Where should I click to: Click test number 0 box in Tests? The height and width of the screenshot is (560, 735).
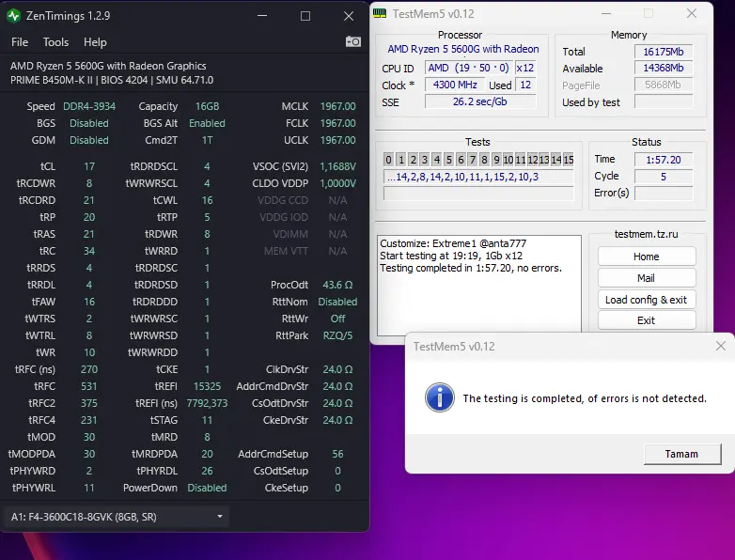point(388,160)
